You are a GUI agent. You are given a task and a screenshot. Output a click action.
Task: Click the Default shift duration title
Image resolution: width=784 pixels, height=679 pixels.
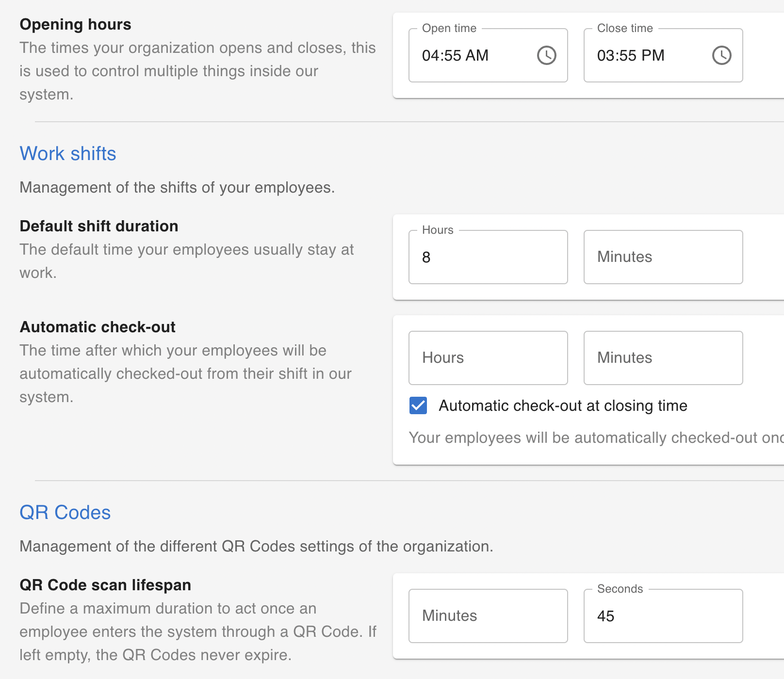tap(99, 226)
